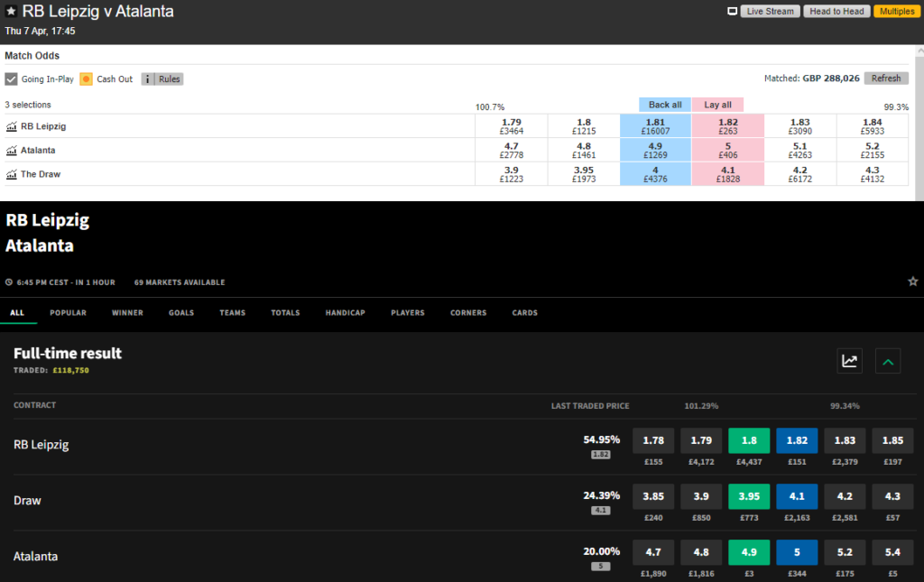
Task: Choose Draw 4.2 in Full-time result
Action: click(845, 496)
